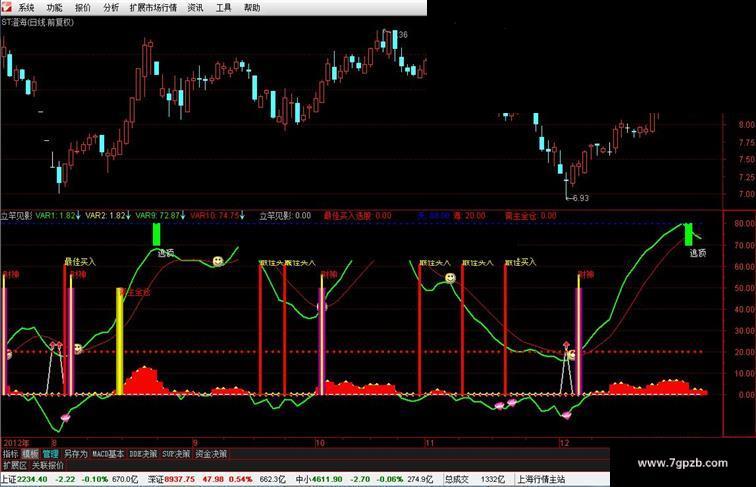Click the 逃顶 marker at far right
The image size is (756, 487).
(x=697, y=253)
